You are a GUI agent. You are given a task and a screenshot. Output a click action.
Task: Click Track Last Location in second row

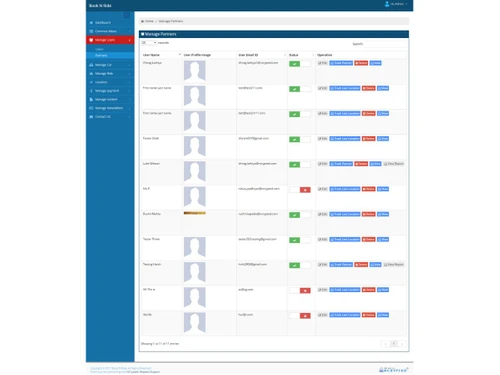pos(345,88)
